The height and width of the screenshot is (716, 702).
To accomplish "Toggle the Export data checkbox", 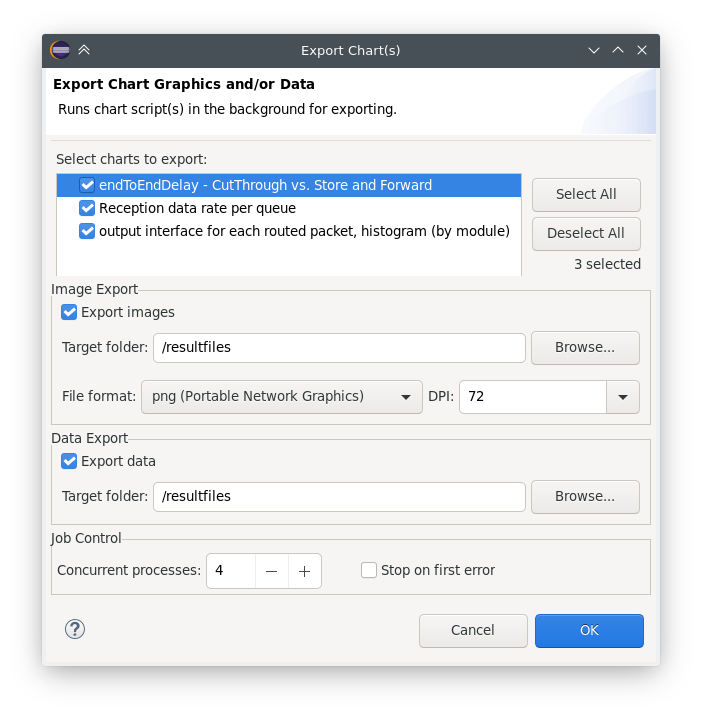I will tap(69, 461).
